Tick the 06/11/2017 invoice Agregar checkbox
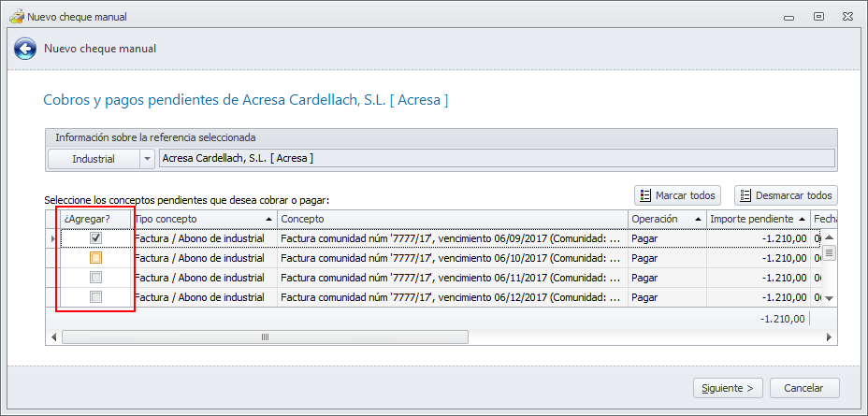Viewport: 868px width, 416px height. coord(95,278)
